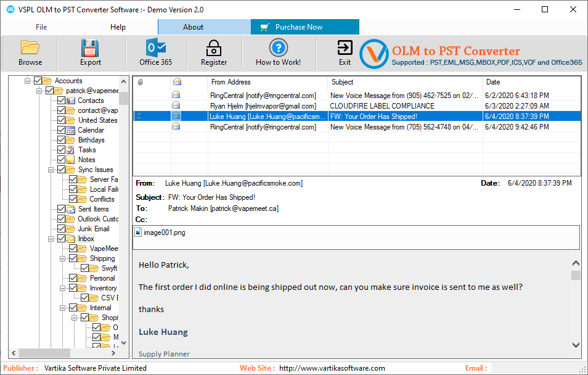
Task: Uncheck the Notes checkbox
Action: click(62, 160)
